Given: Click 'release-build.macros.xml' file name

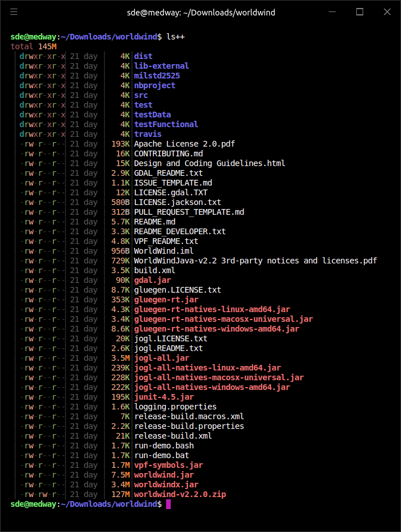Looking at the screenshot, I should pos(189,417).
